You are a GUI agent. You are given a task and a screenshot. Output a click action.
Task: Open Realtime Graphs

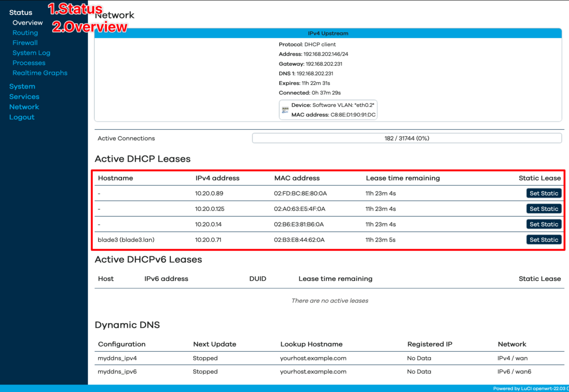point(40,73)
